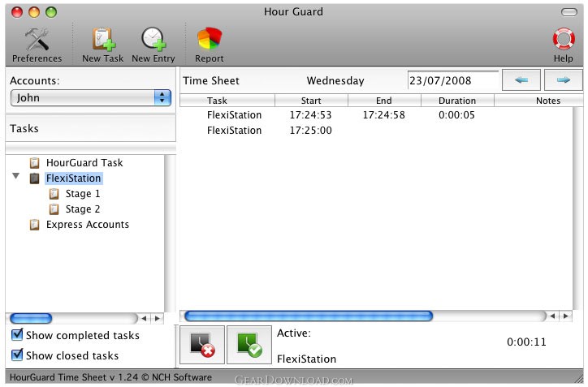588x387 pixels.
Task: Select the entry starting at 17:25:00
Action: [x=376, y=131]
